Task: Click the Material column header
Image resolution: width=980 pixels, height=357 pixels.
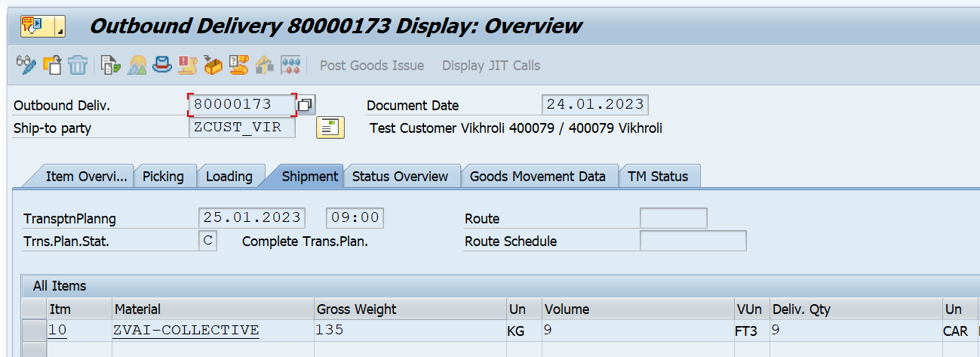Action: coord(213,309)
